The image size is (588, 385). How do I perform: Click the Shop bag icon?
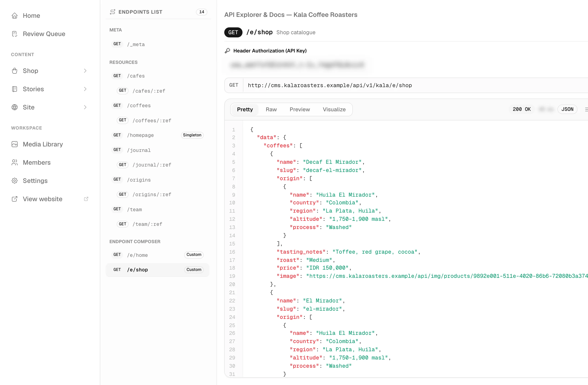click(15, 71)
